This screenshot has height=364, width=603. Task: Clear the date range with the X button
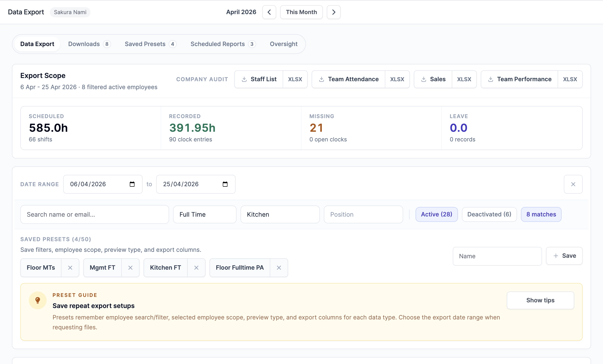click(x=573, y=184)
